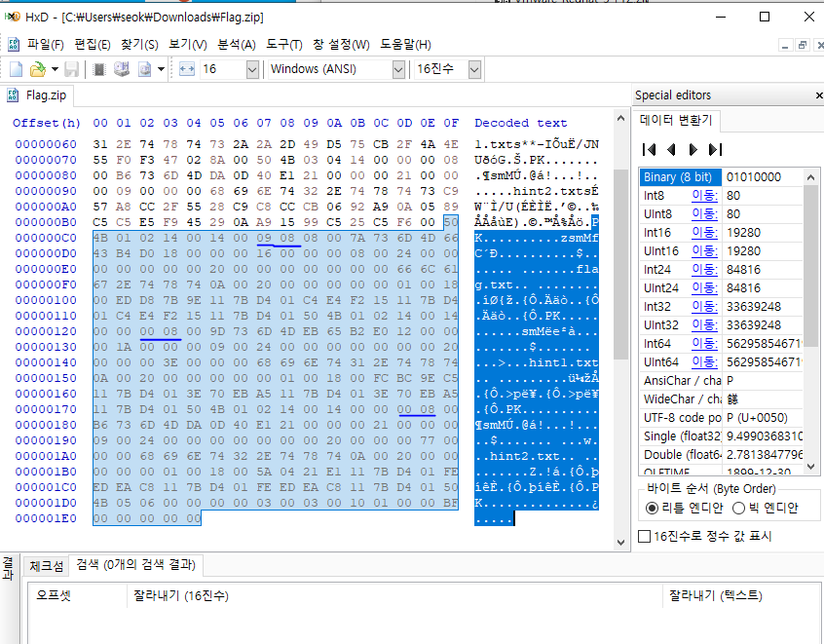
Task: Open the 보기(V) menu
Action: pos(188,45)
